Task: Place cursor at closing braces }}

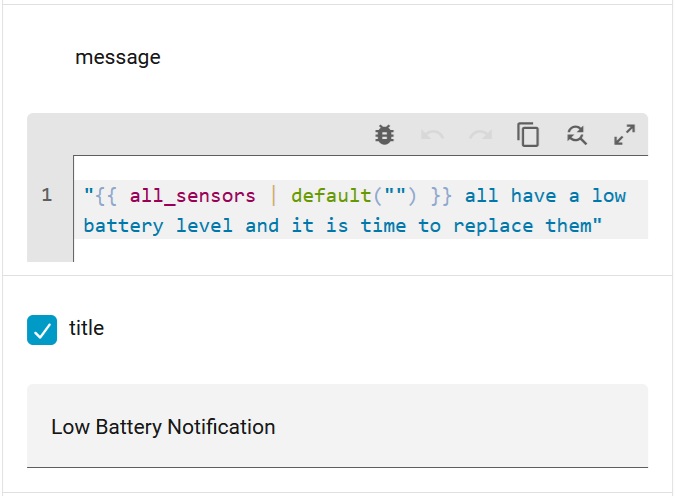Action: pos(441,196)
